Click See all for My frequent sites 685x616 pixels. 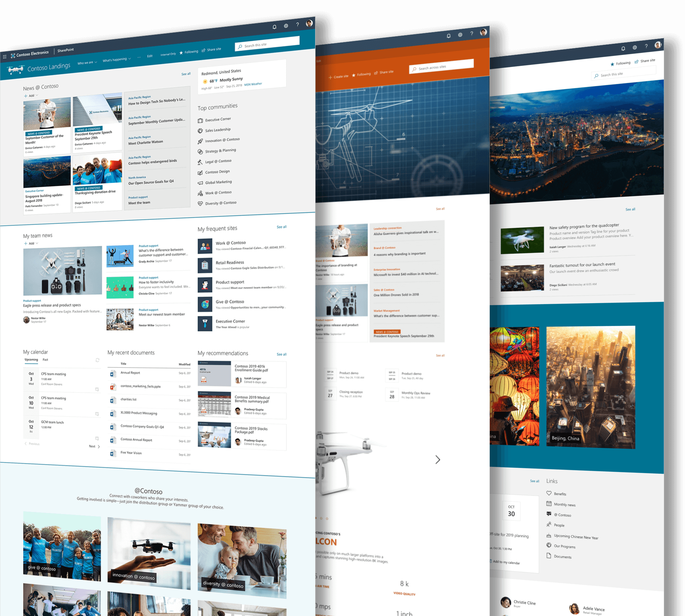(x=299, y=227)
